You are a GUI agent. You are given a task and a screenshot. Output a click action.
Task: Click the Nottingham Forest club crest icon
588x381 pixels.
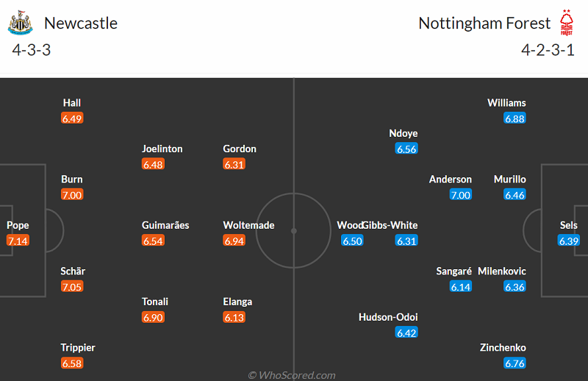coord(567,23)
